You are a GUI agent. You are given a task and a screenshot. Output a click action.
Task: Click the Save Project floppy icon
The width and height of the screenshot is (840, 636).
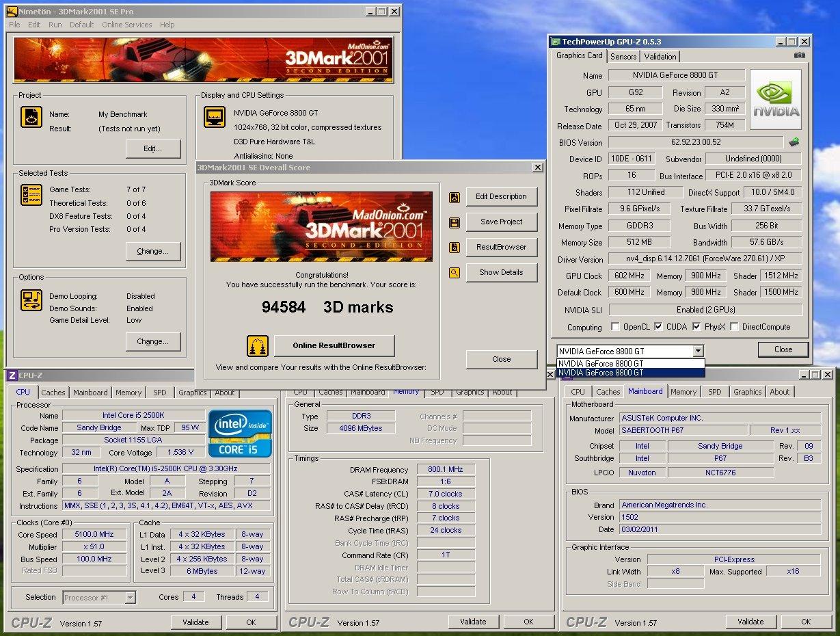coord(455,222)
